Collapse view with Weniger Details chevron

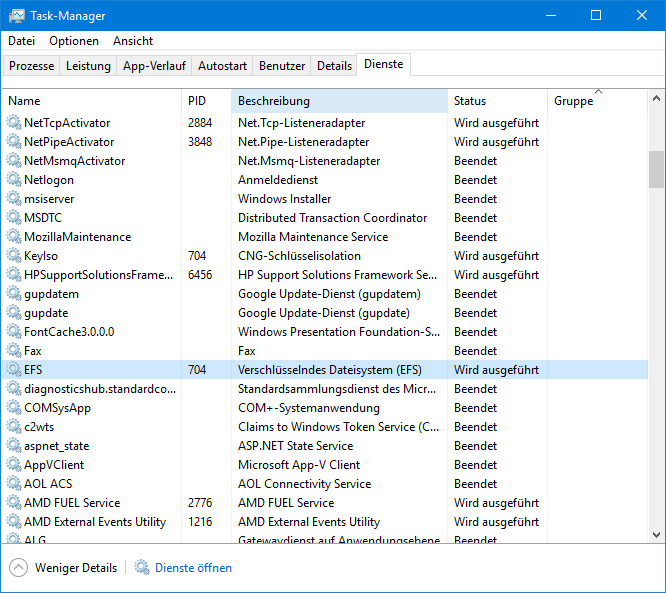point(18,568)
